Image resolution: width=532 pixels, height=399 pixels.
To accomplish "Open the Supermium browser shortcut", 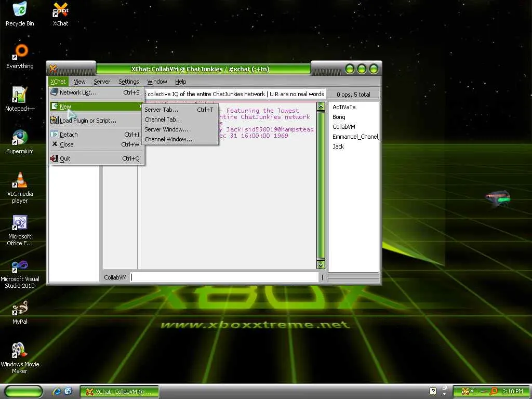I will (x=20, y=142).
